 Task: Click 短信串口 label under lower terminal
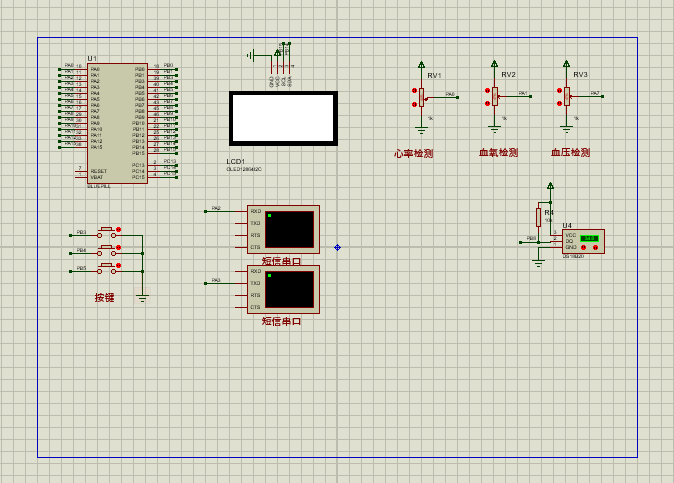[282, 321]
